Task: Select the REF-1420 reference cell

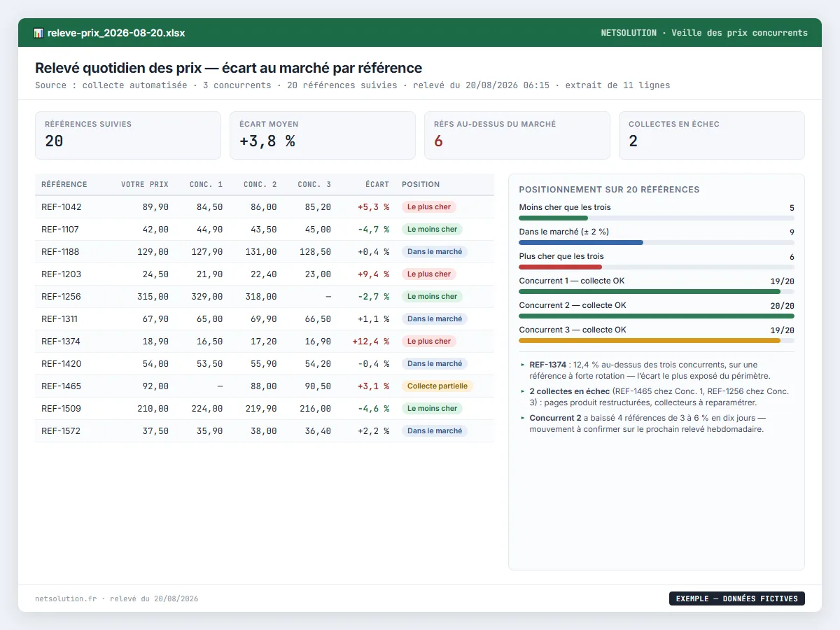Action: click(62, 364)
